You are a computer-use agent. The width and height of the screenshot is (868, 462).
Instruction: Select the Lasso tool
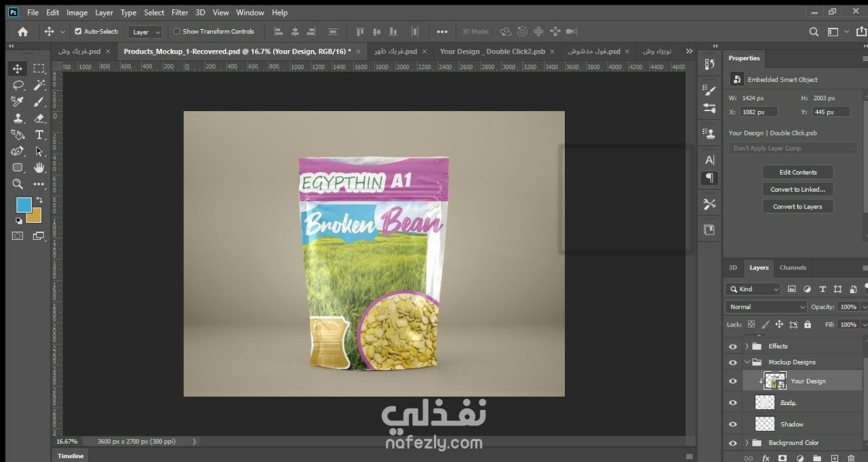pos(18,85)
